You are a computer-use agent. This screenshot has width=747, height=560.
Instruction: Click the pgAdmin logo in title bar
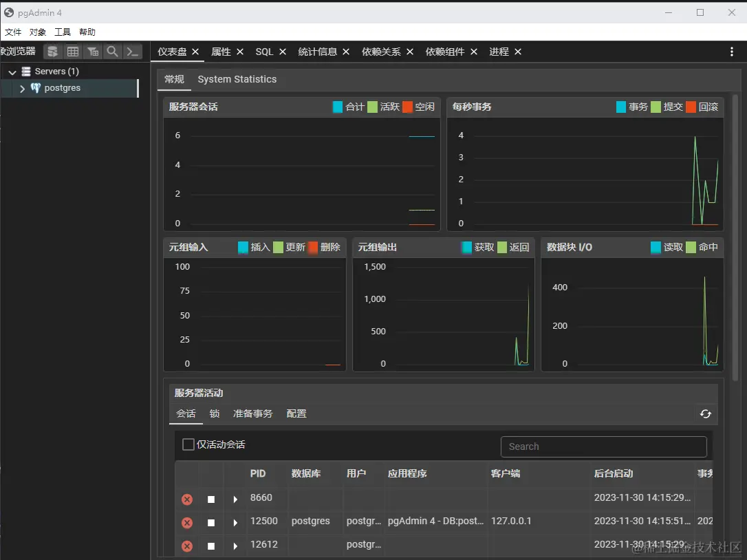click(x=8, y=12)
